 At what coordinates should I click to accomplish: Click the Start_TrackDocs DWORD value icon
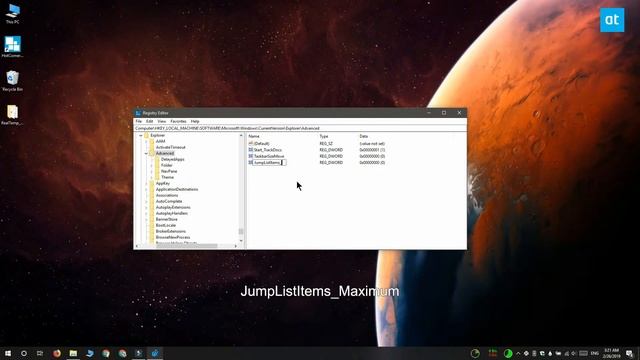click(251, 150)
